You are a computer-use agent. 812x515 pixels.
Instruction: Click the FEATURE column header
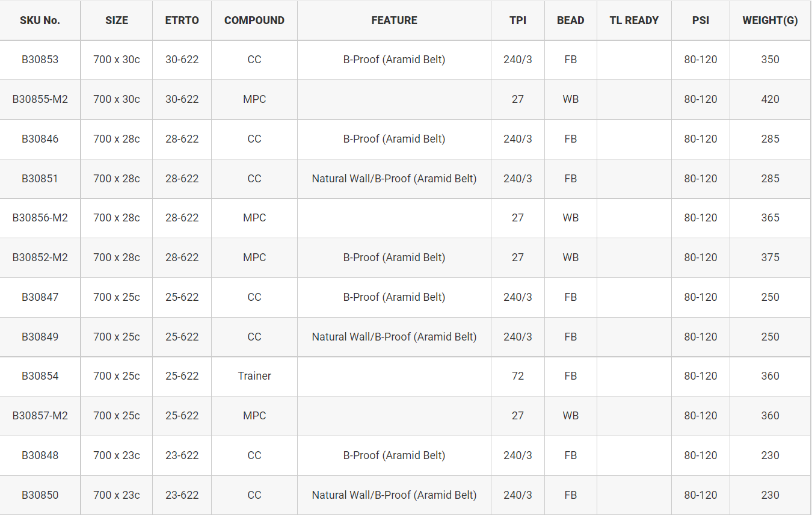[x=394, y=20]
